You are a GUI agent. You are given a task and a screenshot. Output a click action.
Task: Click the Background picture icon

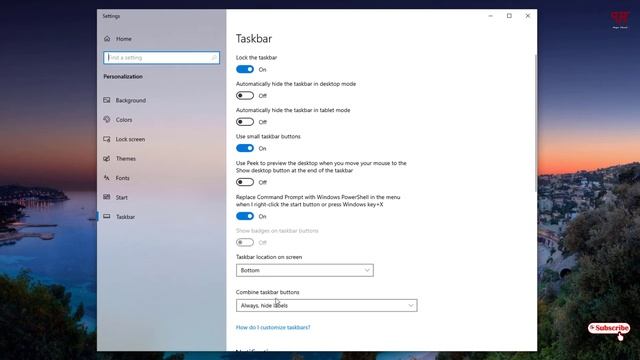point(107,100)
